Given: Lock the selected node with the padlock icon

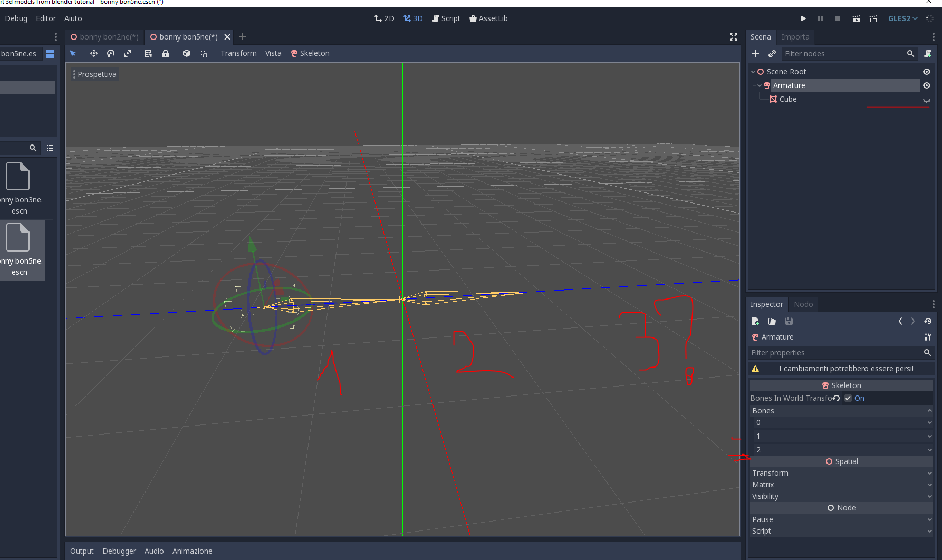Looking at the screenshot, I should [x=166, y=53].
